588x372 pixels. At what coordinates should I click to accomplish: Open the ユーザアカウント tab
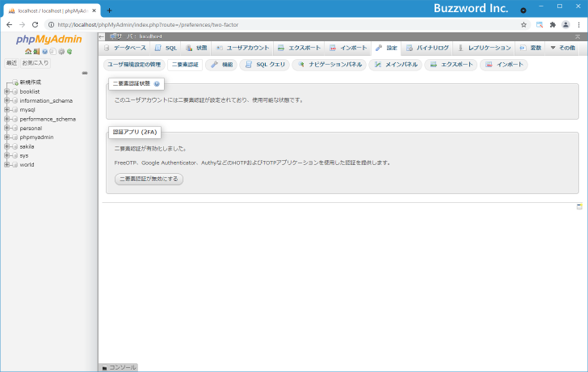tap(242, 48)
